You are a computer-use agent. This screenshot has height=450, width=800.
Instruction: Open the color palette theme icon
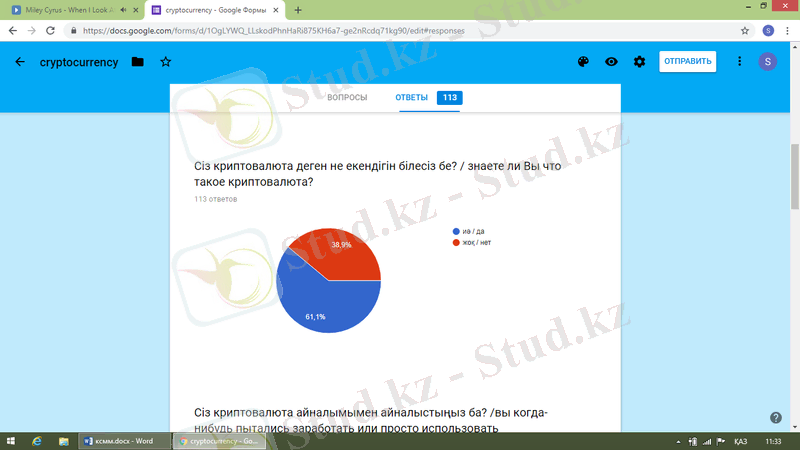[x=583, y=62]
